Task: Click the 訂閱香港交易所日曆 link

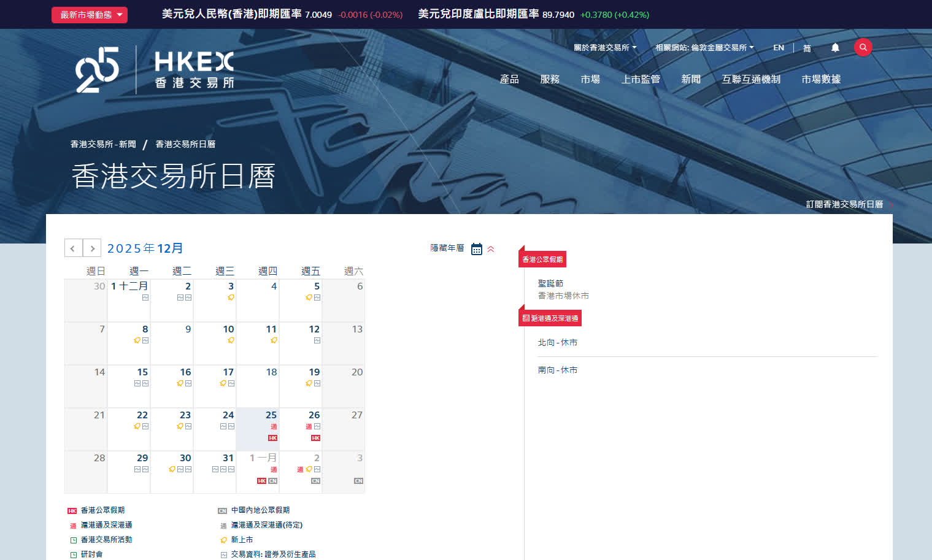Action: [844, 204]
